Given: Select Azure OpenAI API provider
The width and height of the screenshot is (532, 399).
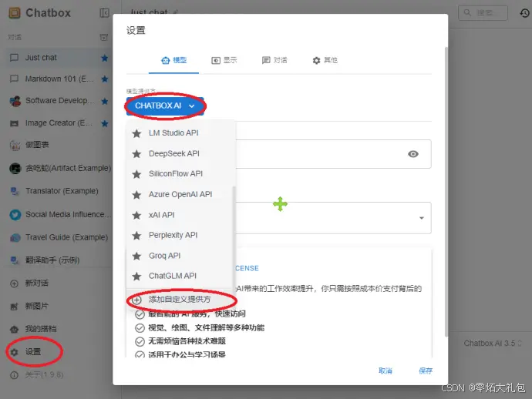Looking at the screenshot, I should coord(180,194).
